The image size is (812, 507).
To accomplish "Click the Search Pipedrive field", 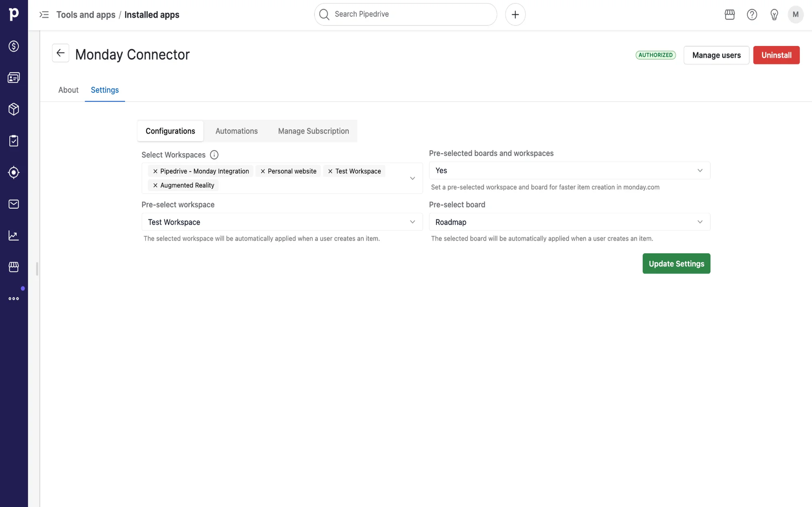I will [x=405, y=14].
